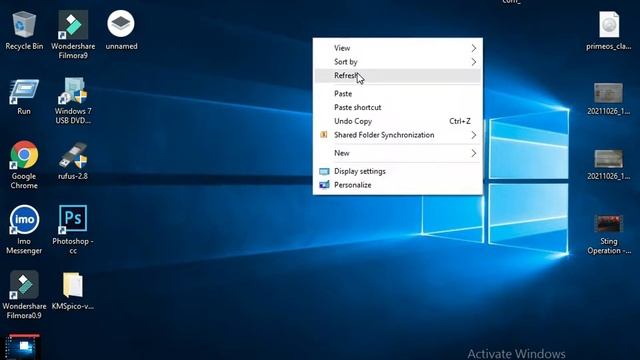This screenshot has width=640, height=360.
Task: Select the Recycle Bin desktop icon
Action: click(24, 24)
